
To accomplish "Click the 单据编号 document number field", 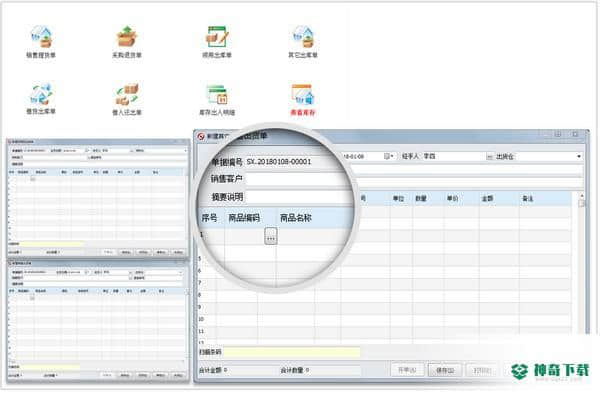I will (x=293, y=161).
